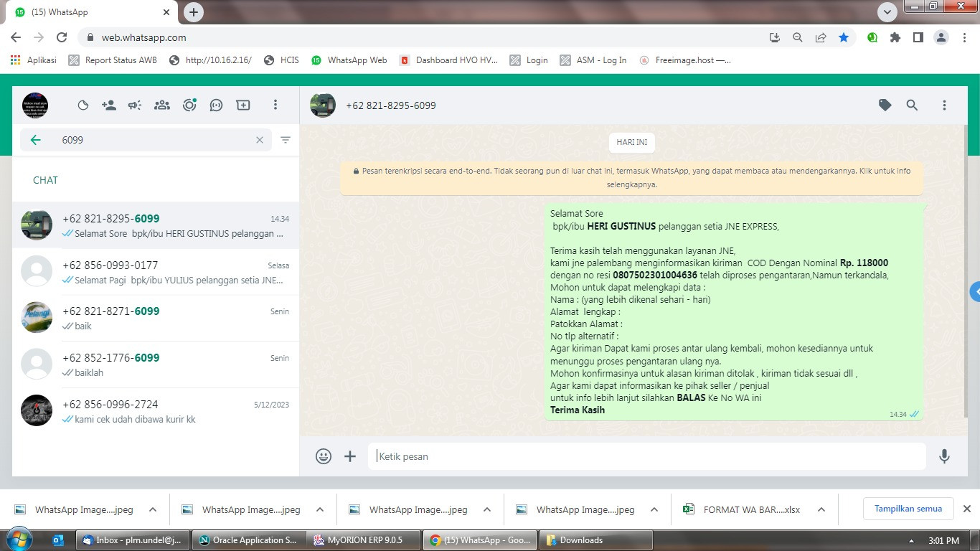Viewport: 980px width, 551px height.
Task: Open the ASM - Log In bookmark
Action: [593, 60]
